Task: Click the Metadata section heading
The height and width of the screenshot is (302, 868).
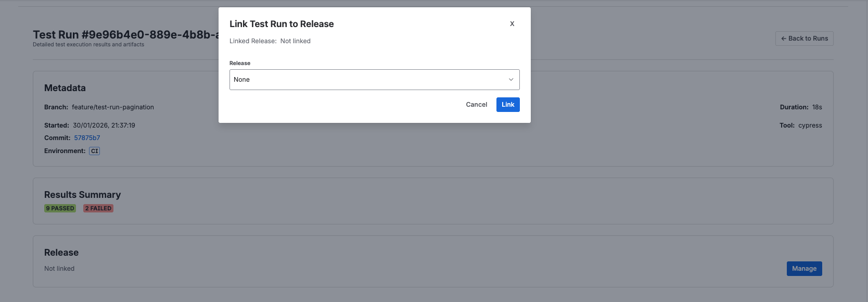Action: [65, 88]
